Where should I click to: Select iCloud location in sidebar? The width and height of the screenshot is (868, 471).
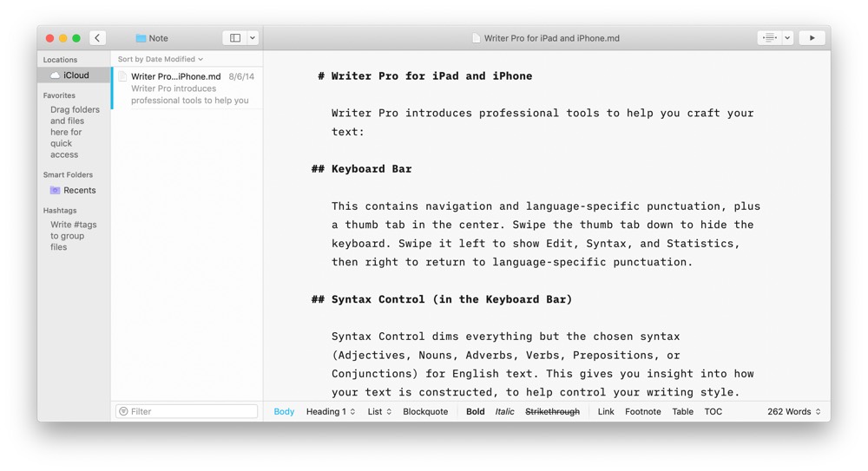coord(74,75)
